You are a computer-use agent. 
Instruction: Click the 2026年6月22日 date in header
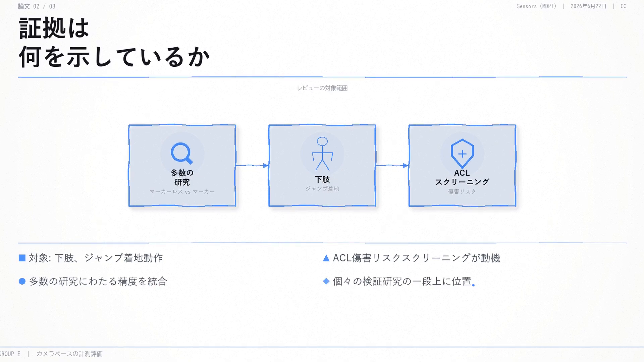coord(589,6)
